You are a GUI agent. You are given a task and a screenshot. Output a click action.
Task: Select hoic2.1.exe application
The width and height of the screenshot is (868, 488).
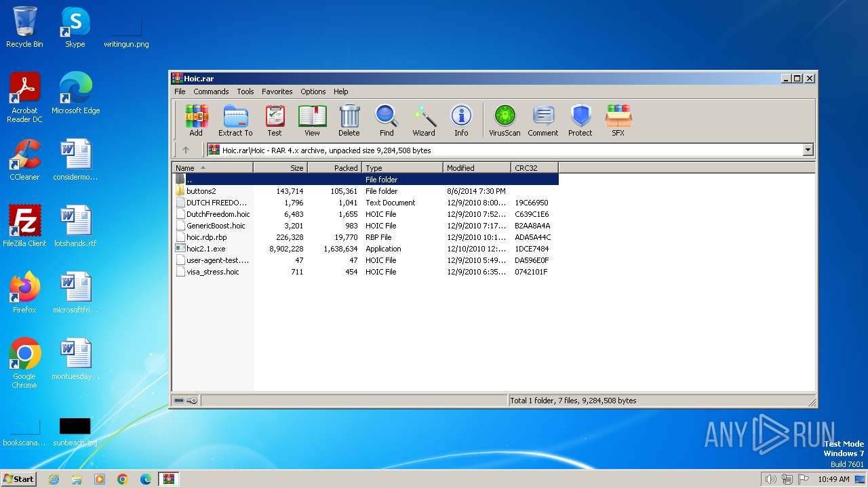click(x=366, y=249)
